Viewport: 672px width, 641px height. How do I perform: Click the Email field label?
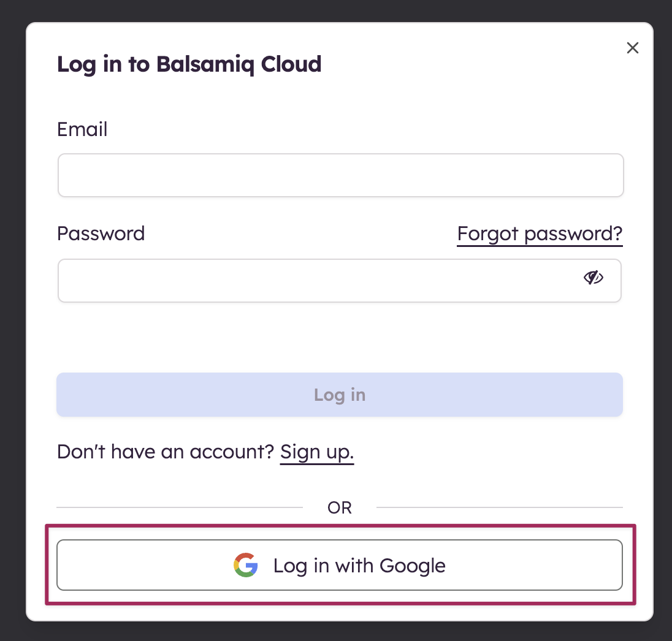tap(82, 129)
